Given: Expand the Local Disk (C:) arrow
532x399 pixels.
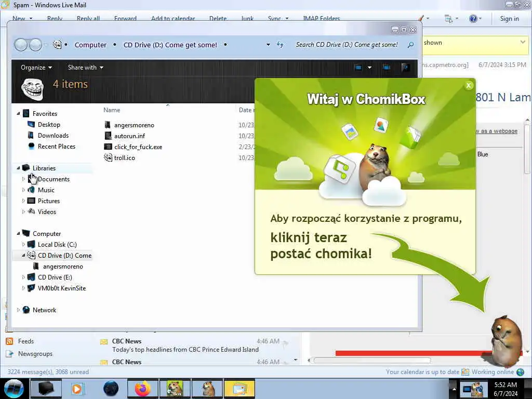Looking at the screenshot, I should pyautogui.click(x=23, y=244).
